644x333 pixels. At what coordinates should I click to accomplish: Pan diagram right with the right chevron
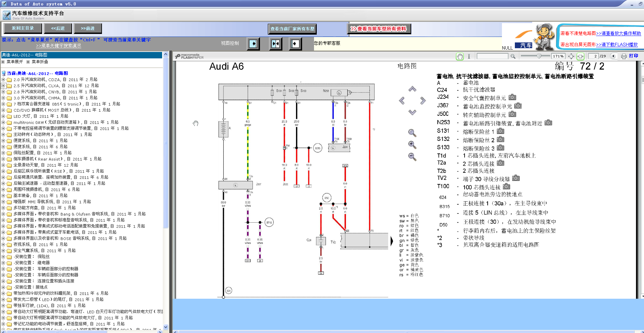pos(423,100)
